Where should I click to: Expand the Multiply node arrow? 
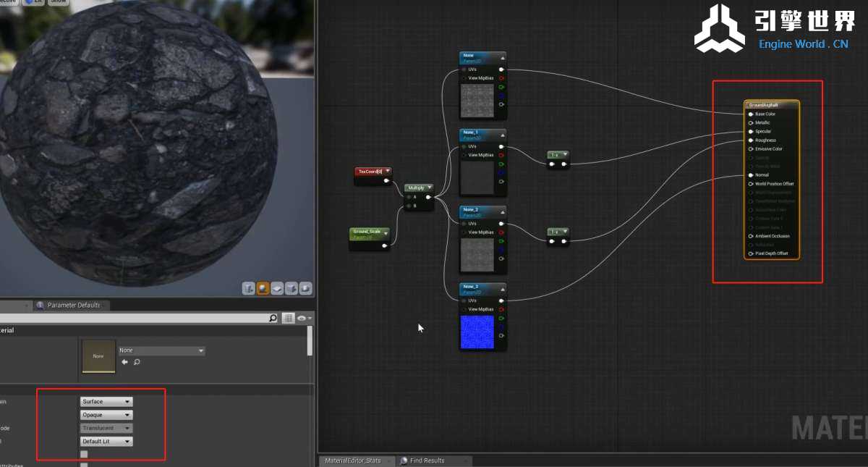430,188
